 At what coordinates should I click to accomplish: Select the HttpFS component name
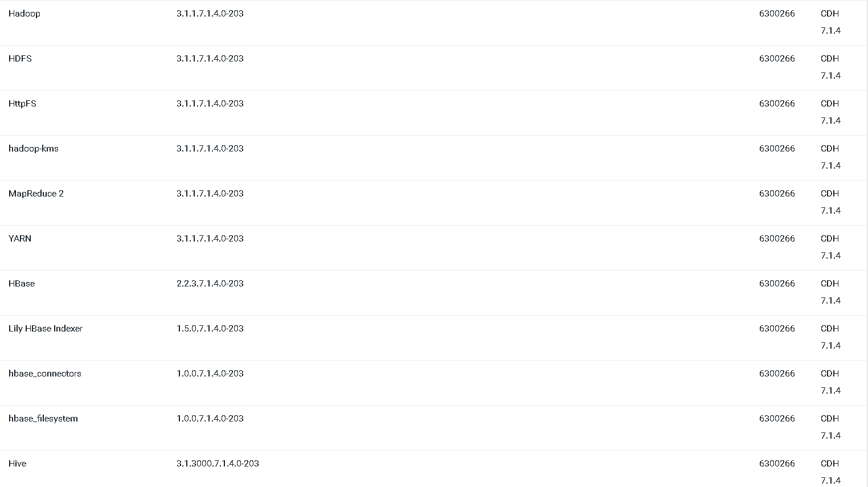coord(22,104)
